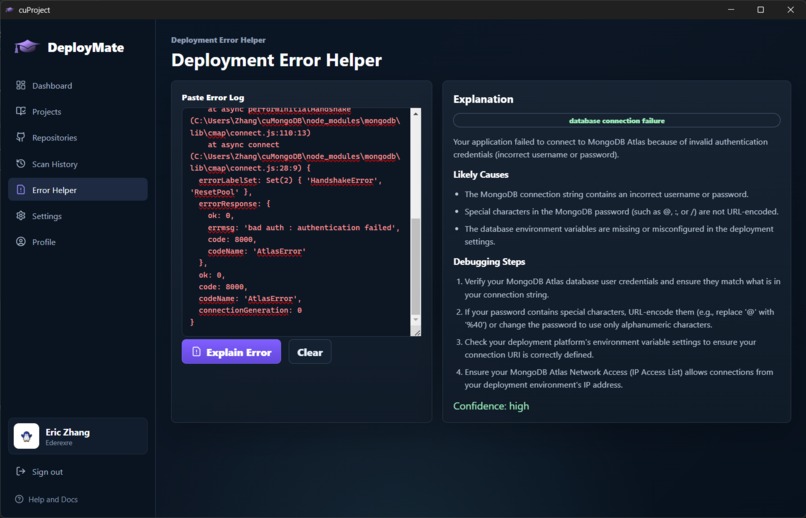
Task: Click the 'Debugging Steps' heading
Action: pyautogui.click(x=489, y=262)
